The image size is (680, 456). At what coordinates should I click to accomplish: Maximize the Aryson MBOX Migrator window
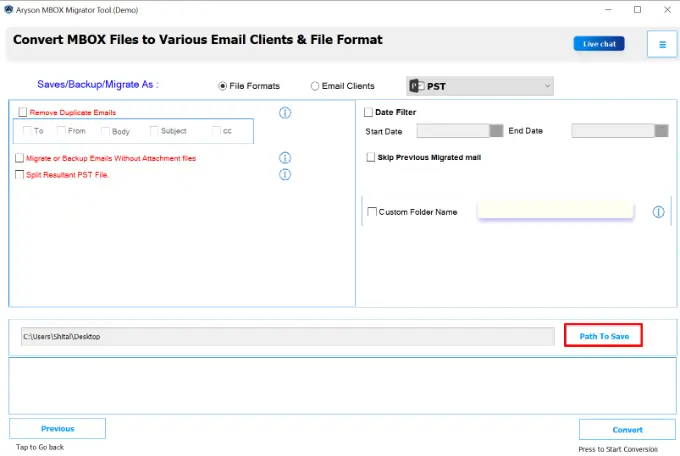coord(638,10)
